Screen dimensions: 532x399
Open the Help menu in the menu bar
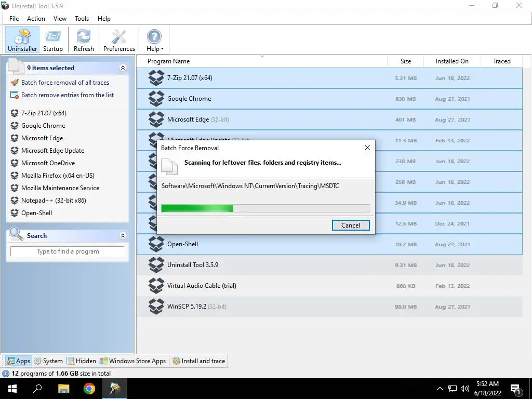click(x=104, y=19)
